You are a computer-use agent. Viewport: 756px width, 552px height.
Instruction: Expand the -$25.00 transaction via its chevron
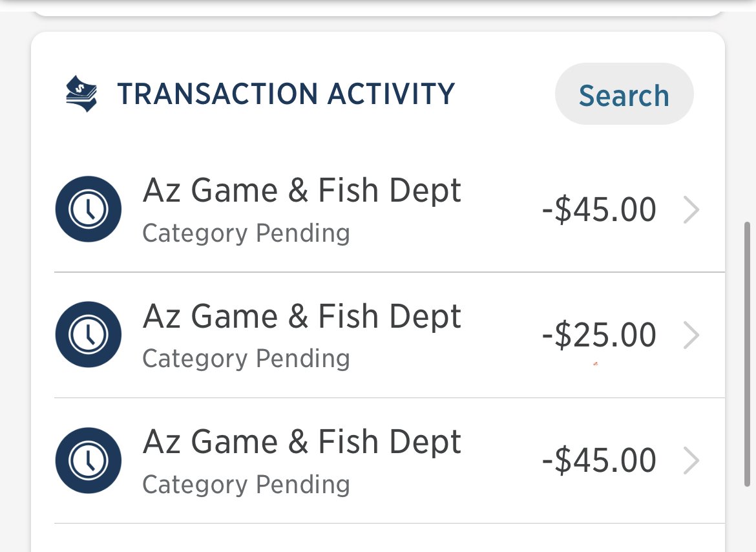[691, 335]
